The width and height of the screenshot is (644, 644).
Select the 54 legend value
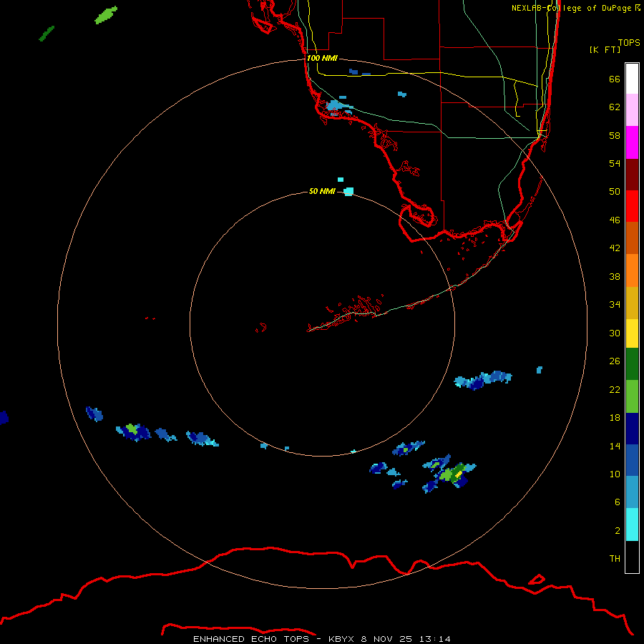point(615,163)
